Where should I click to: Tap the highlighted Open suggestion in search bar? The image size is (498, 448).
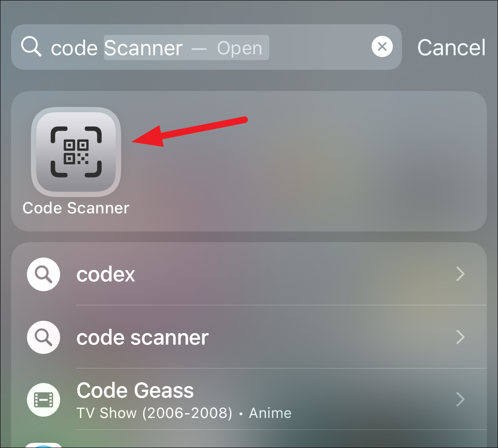point(239,48)
